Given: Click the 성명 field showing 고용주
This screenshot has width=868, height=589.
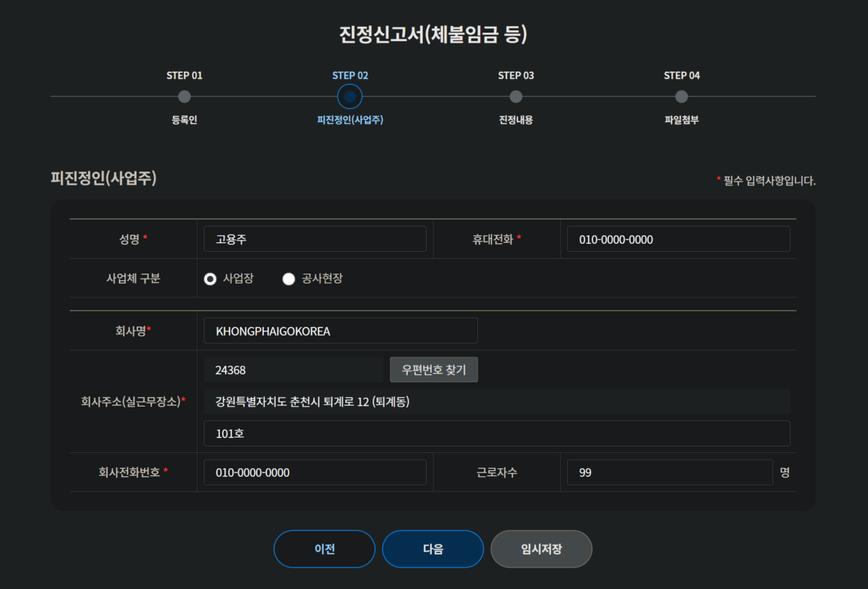Looking at the screenshot, I should 315,239.
